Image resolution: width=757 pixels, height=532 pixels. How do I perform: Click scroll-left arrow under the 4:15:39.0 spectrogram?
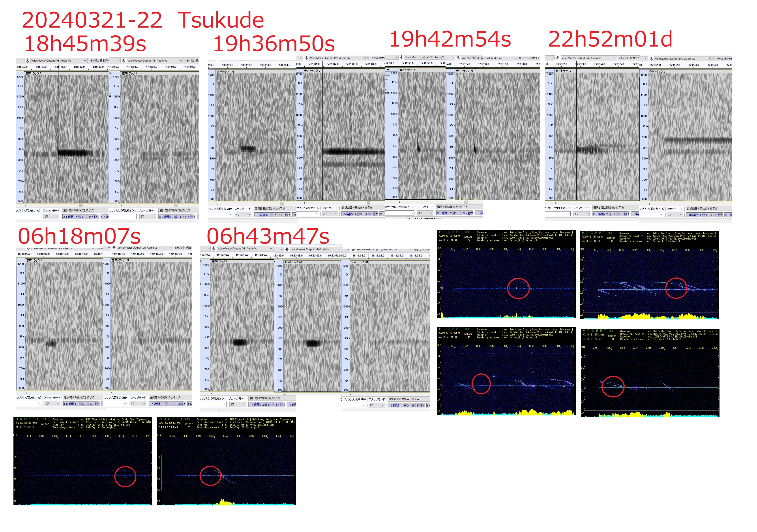pyautogui.click(x=25, y=206)
